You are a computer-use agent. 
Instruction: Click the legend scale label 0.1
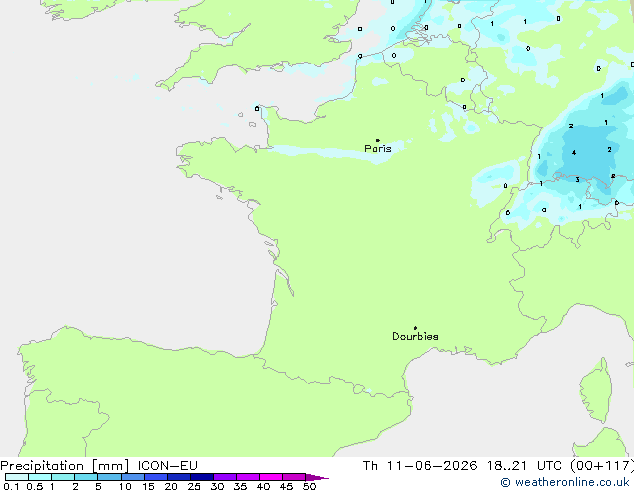[x=11, y=486]
